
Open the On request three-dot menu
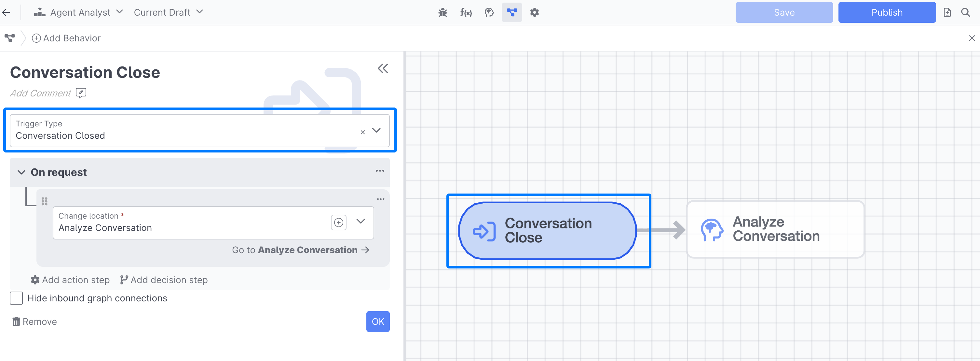tap(380, 171)
